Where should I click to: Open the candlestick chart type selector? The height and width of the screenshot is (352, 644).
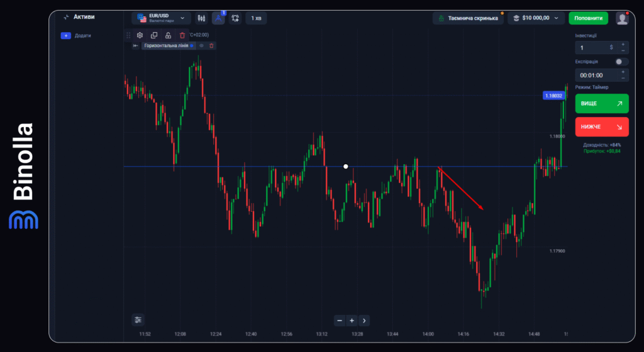[201, 18]
